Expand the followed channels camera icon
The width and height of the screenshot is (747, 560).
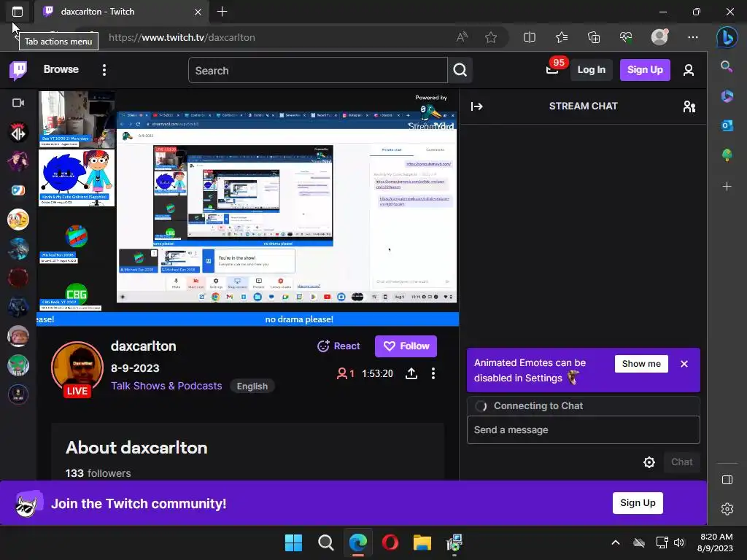point(18,103)
